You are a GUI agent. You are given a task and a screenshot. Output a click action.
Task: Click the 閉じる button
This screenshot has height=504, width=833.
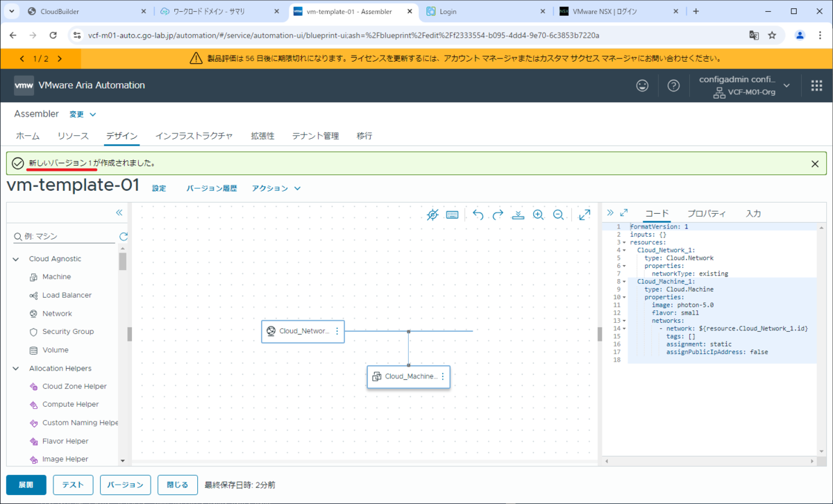tap(177, 485)
